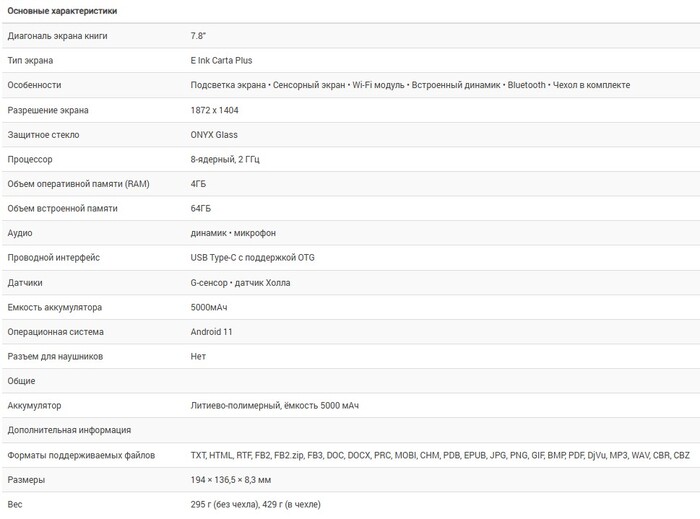Viewport: 700px width, 519px height.
Task: Click "USB Type-C с поддержкой OTG" value
Action: (253, 258)
